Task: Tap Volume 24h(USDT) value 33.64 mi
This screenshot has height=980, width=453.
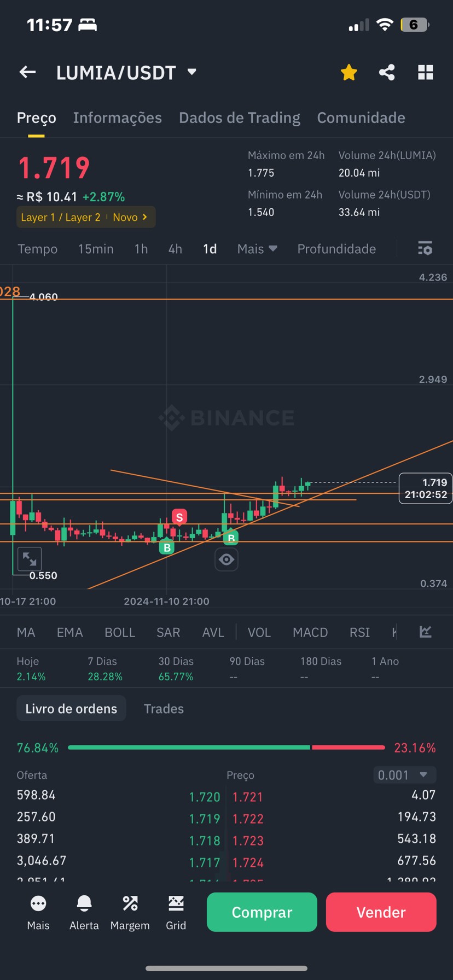Action: 359,212
